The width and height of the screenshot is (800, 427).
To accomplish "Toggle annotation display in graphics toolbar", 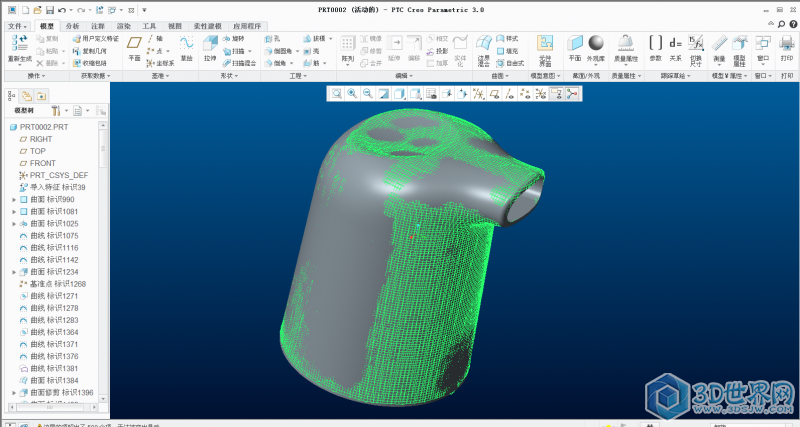I will tap(556, 93).
